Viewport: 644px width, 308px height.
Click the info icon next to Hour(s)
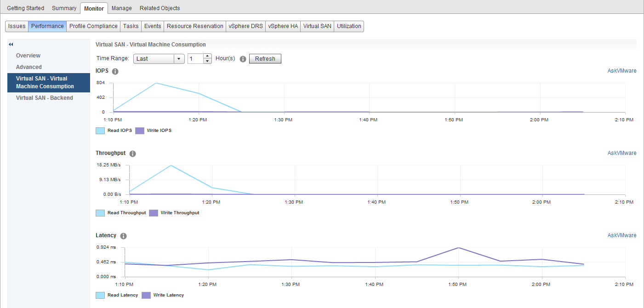tap(243, 59)
